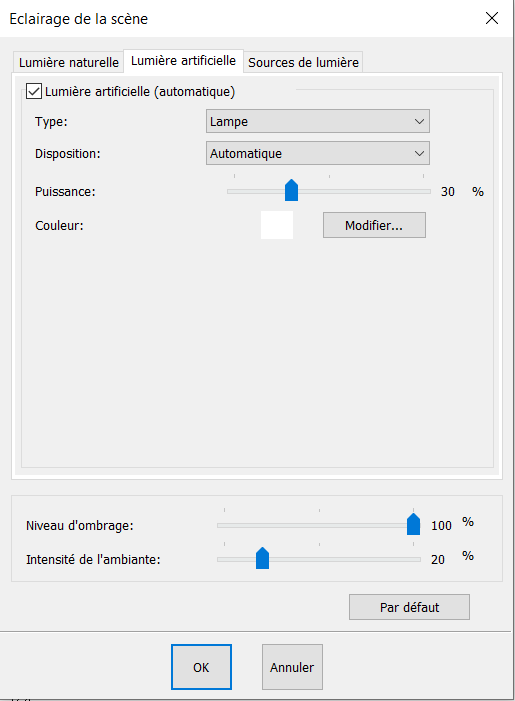Select the Lumière artificielle tab
The width and height of the screenshot is (515, 701).
tap(183, 61)
